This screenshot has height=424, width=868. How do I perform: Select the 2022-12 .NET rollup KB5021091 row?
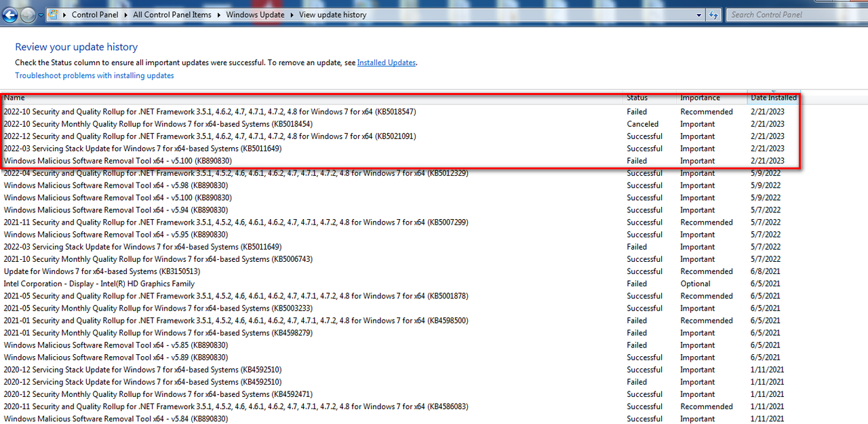pyautogui.click(x=400, y=136)
